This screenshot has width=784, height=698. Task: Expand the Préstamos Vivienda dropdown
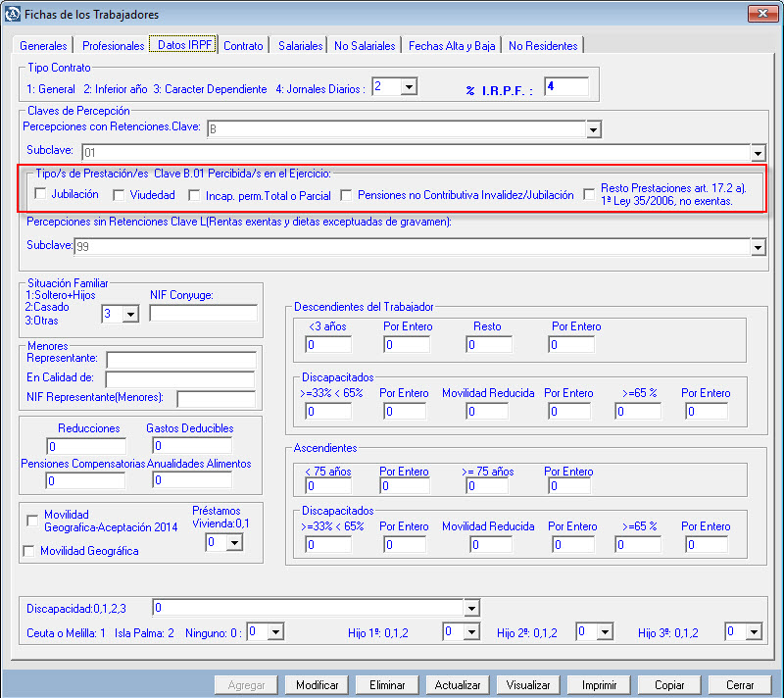click(233, 542)
